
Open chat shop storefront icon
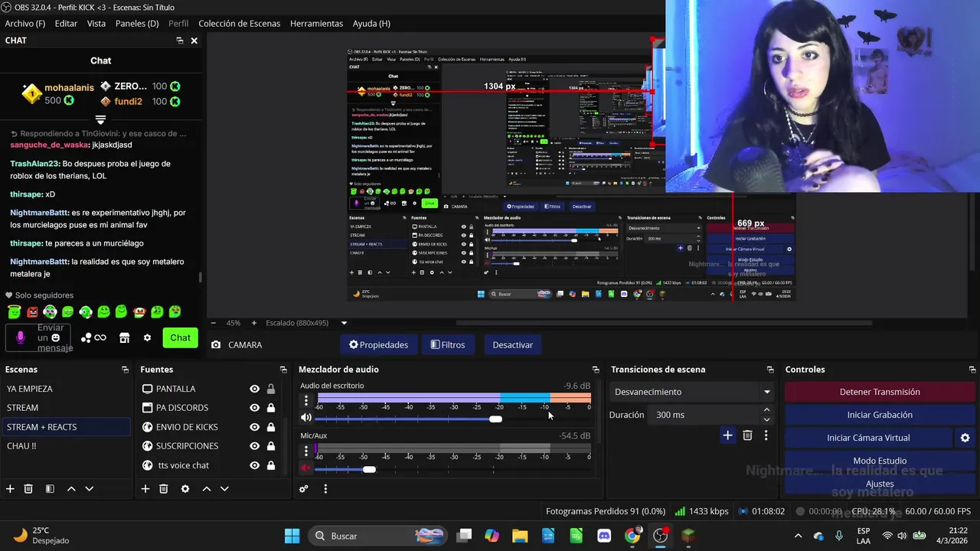coord(125,337)
